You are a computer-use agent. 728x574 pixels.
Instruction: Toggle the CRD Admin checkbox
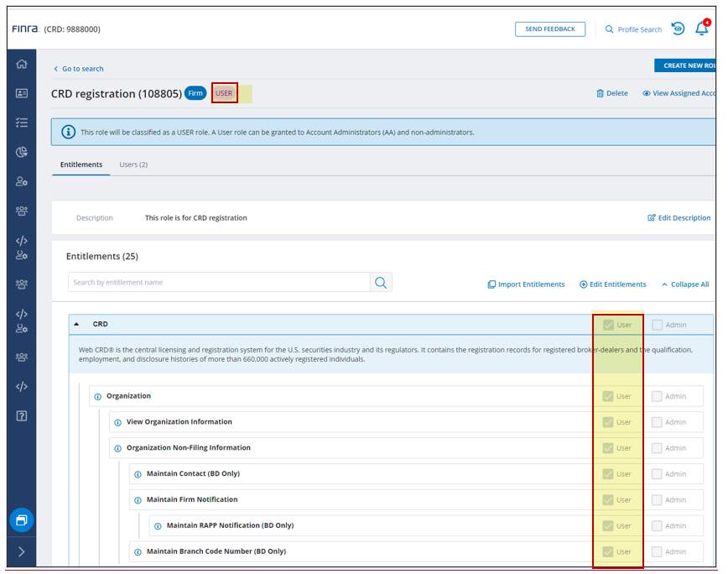tap(658, 325)
